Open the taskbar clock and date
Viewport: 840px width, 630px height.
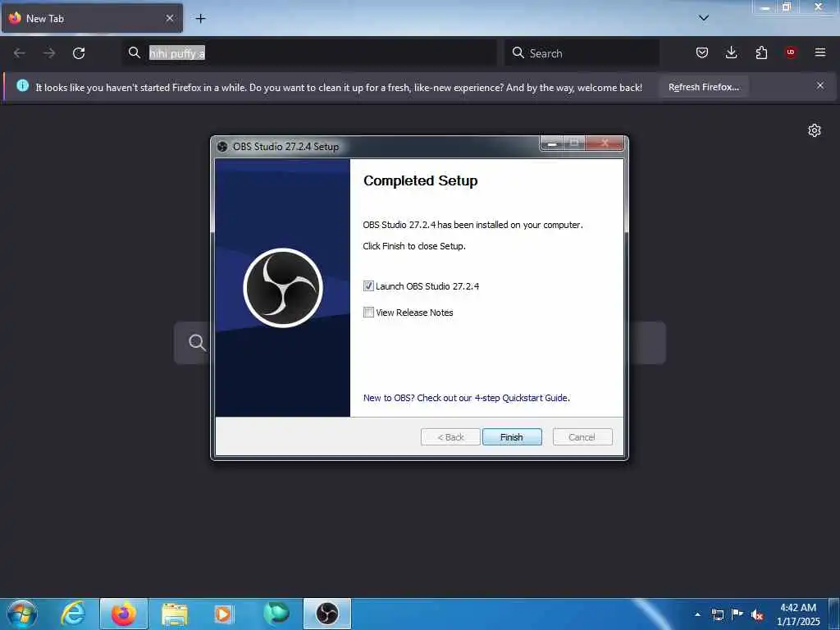tap(798, 614)
